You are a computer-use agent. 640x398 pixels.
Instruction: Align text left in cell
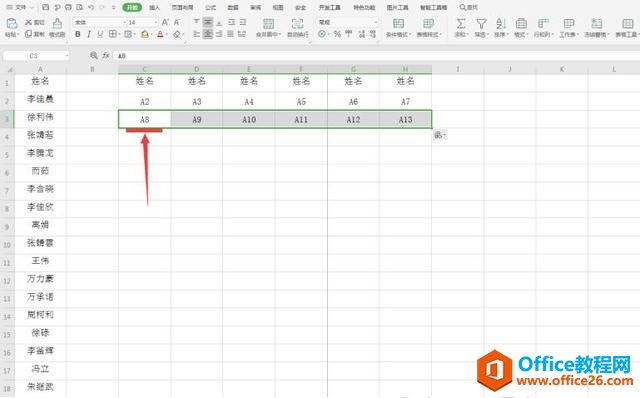(196, 34)
